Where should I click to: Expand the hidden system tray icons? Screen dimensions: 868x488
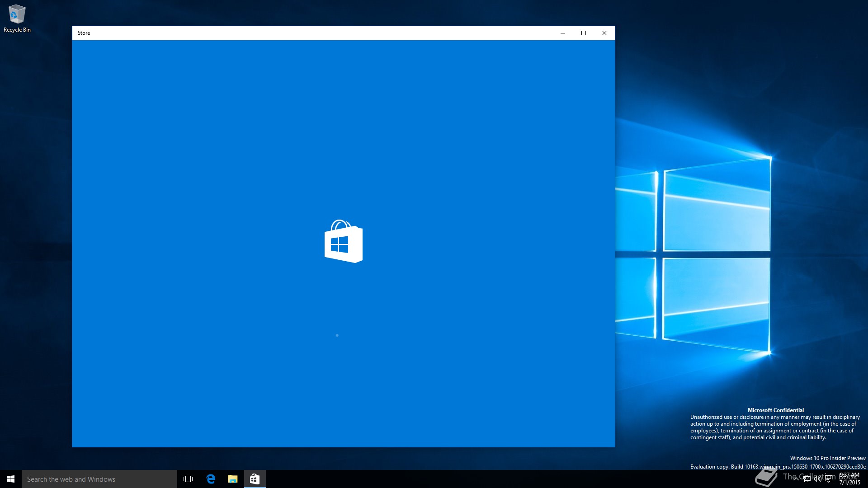tap(796, 479)
